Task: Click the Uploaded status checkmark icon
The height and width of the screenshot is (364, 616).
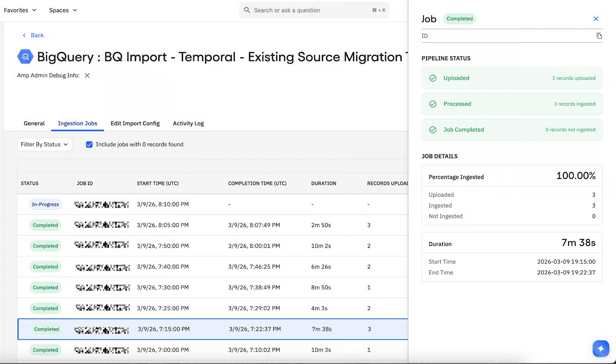Action: [433, 78]
